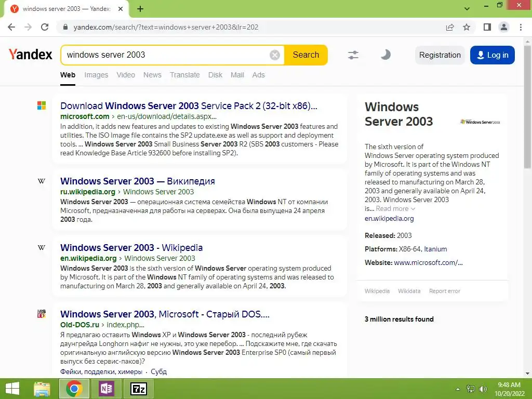Screen dimensions: 532x399
Task: Click Report error link
Action: pos(445,291)
